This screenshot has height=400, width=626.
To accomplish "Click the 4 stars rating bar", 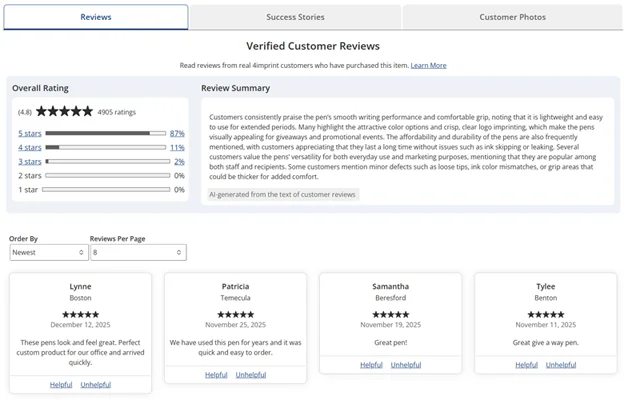I will point(106,148).
